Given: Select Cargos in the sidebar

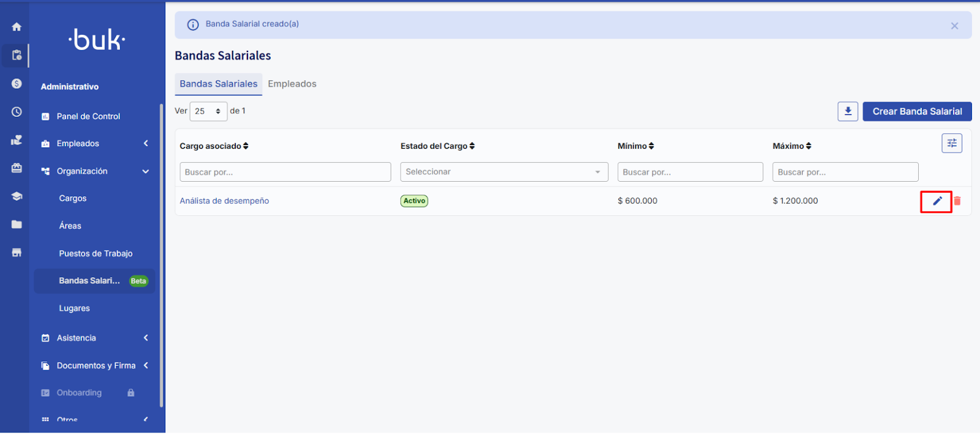Looking at the screenshot, I should coord(73,199).
